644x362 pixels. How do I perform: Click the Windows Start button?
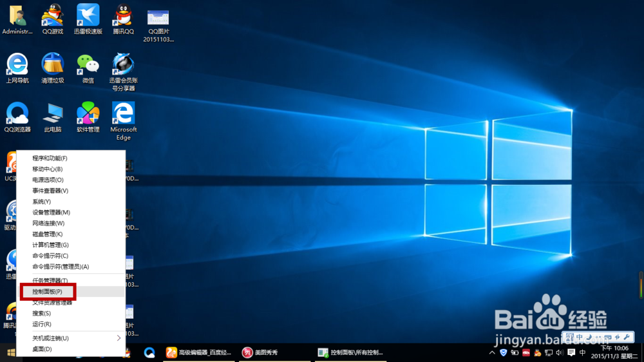(x=11, y=352)
